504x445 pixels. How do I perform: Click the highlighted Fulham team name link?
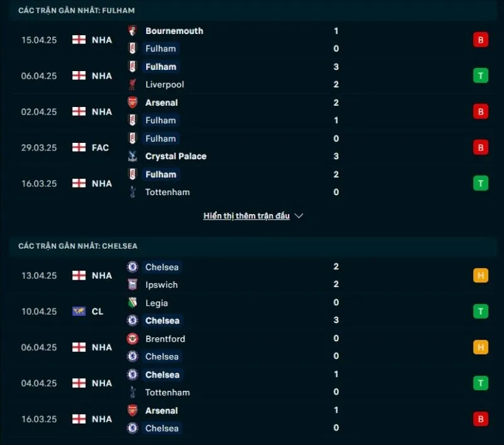click(161, 67)
